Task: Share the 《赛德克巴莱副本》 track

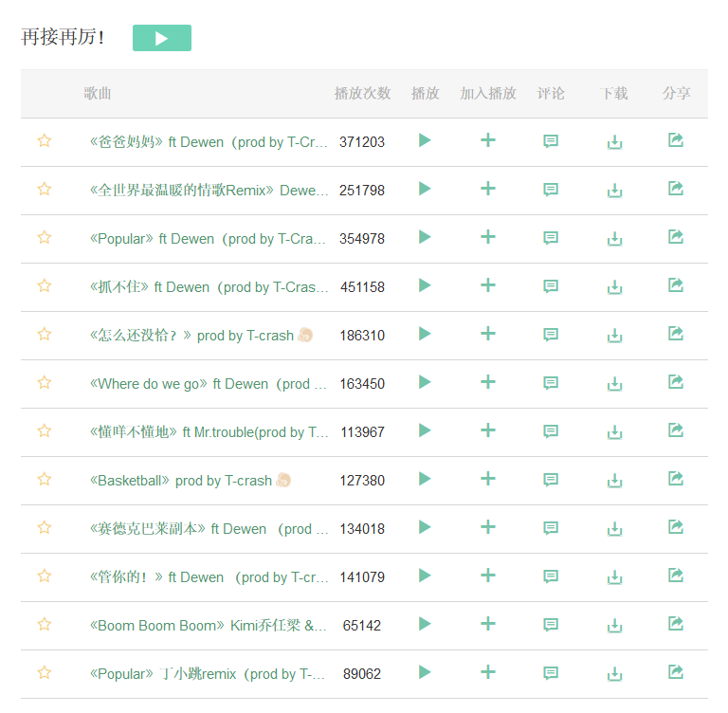Action: (676, 526)
